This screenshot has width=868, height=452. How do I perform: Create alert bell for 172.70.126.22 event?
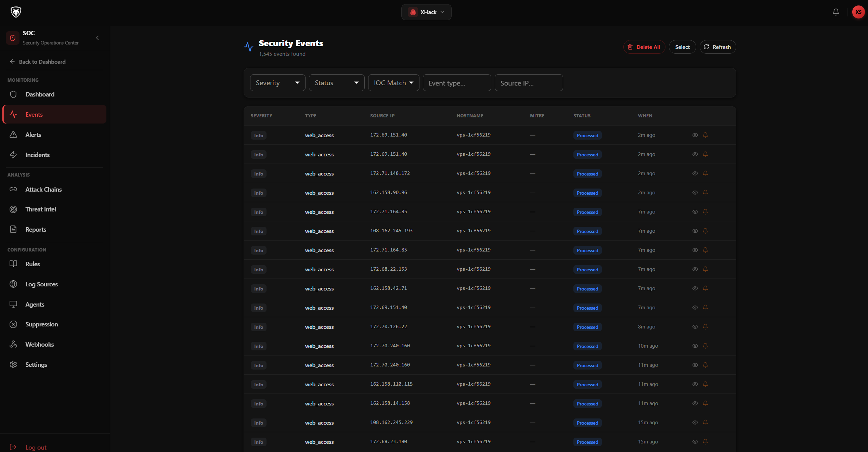[x=705, y=327]
